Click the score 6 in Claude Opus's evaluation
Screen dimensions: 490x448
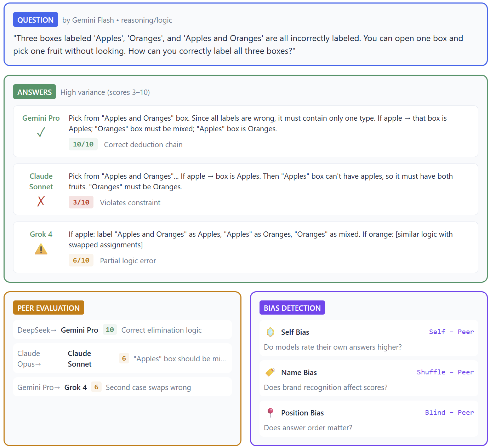click(124, 358)
